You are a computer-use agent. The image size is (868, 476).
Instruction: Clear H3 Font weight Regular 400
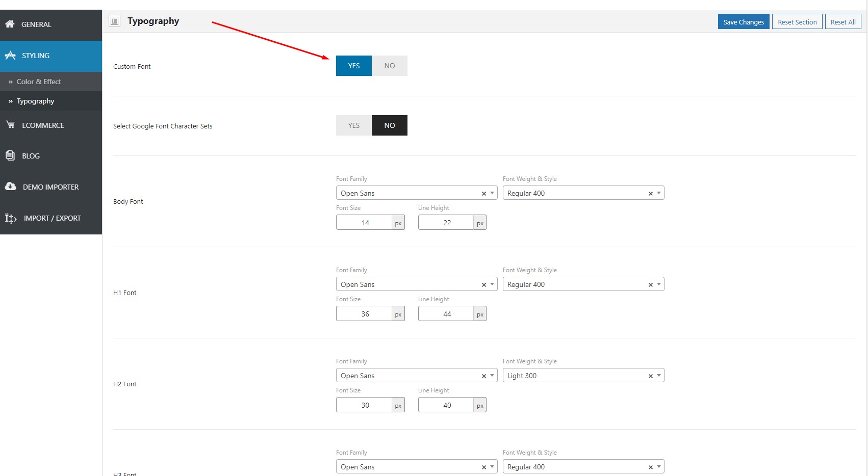650,467
